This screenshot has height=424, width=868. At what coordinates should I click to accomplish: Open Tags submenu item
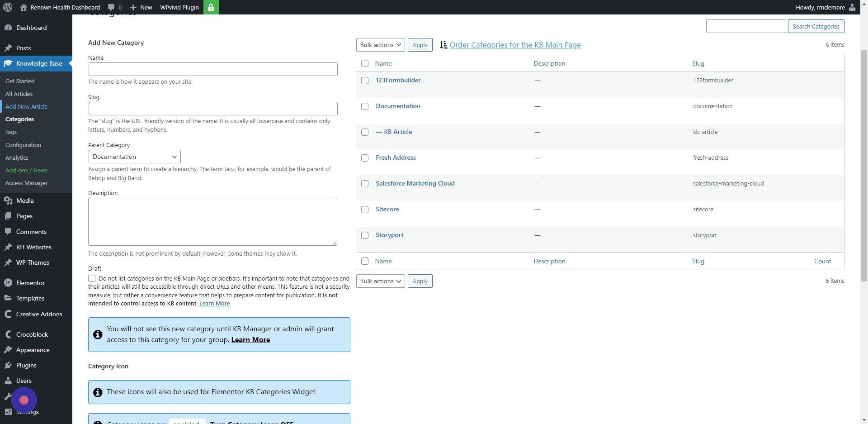11,132
